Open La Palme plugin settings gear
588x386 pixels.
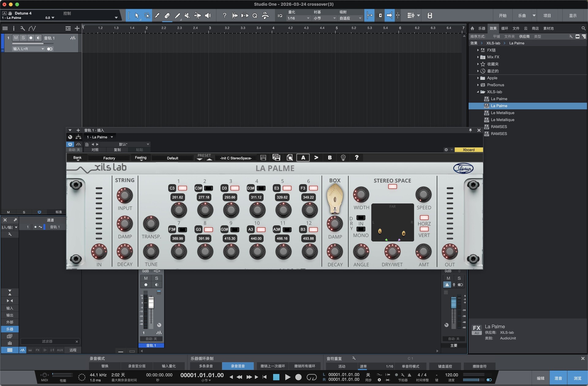coord(343,157)
